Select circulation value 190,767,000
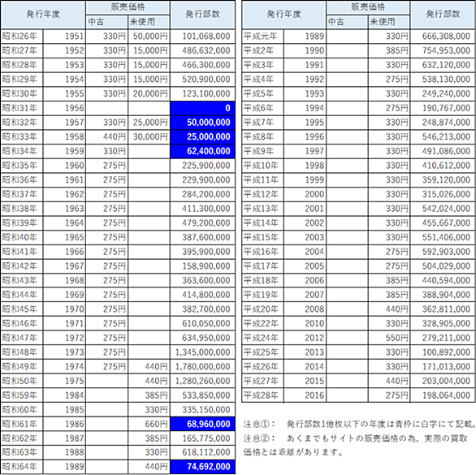 point(443,108)
